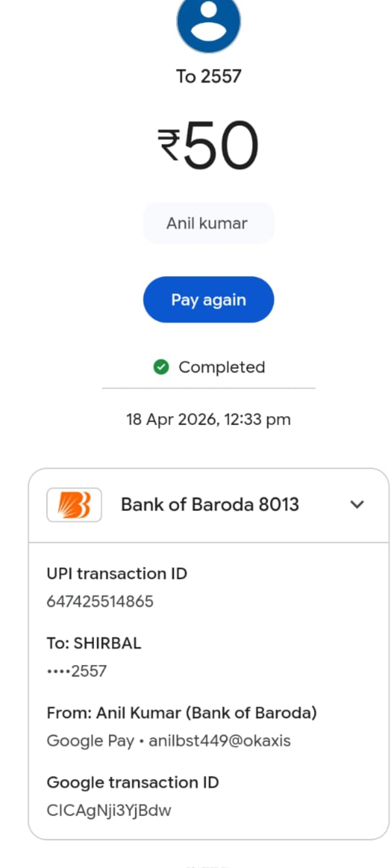Image resolution: width=391 pixels, height=868 pixels.
Task: Tap the 18 Apr 2026 timestamp
Action: (x=209, y=419)
